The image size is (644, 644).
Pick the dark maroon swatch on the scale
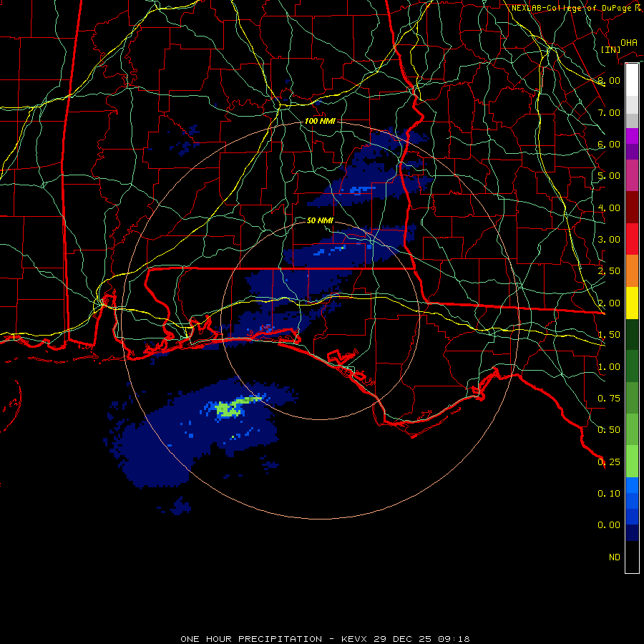(632, 208)
